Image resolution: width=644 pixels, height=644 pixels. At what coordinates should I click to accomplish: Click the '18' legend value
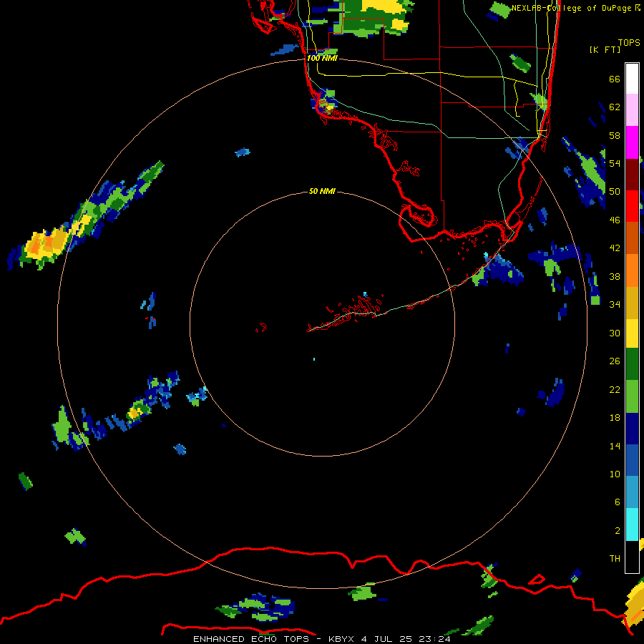click(615, 418)
